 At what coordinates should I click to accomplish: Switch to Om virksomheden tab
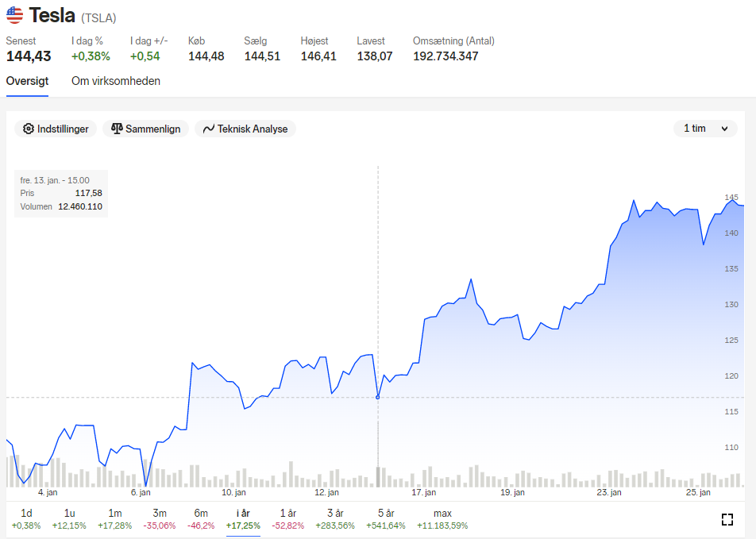point(116,81)
